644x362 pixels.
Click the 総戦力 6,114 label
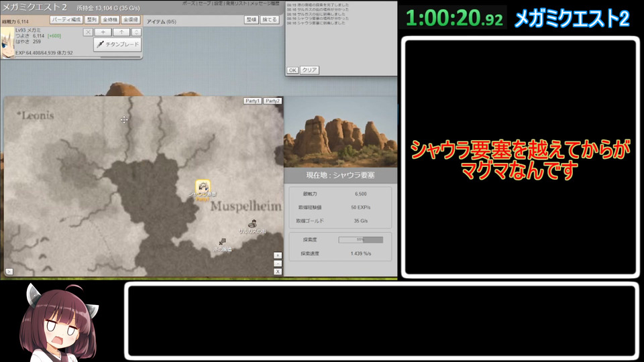15,21
